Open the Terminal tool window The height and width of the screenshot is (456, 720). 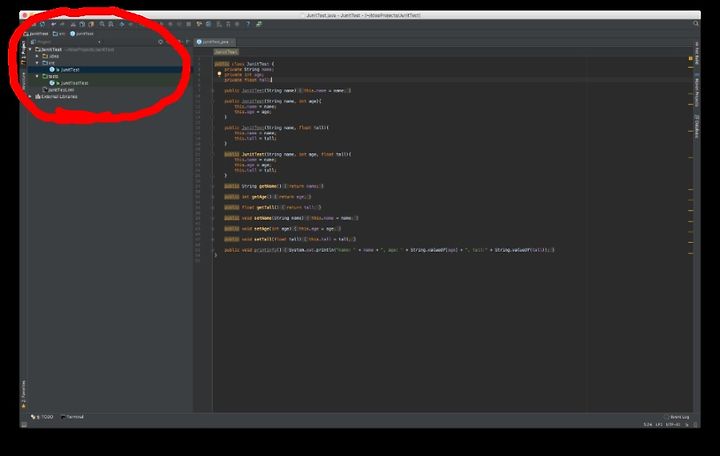point(73,417)
